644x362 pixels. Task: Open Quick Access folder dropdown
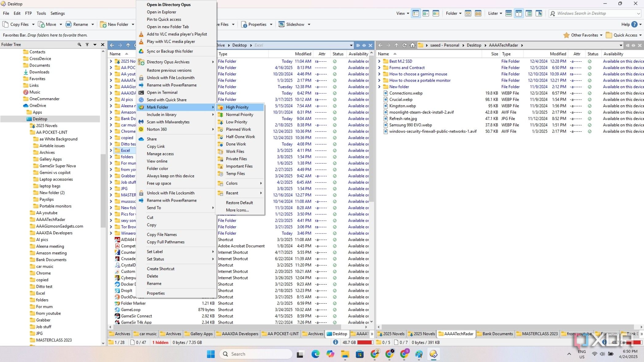pos(623,35)
